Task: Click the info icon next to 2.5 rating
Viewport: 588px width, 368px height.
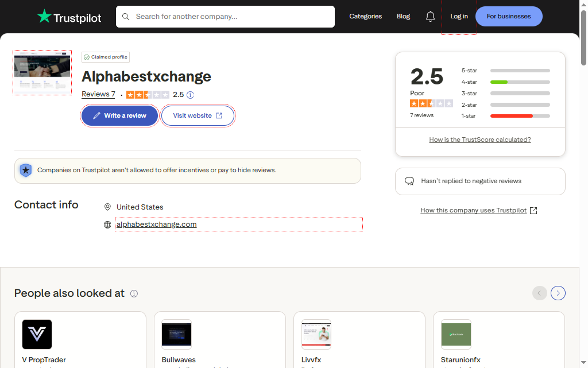Action: [189, 94]
